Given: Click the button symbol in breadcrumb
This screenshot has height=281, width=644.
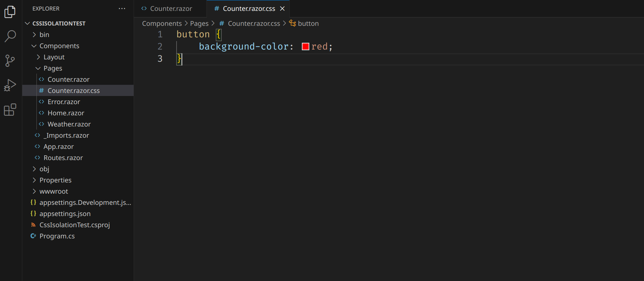Looking at the screenshot, I should pos(308,23).
